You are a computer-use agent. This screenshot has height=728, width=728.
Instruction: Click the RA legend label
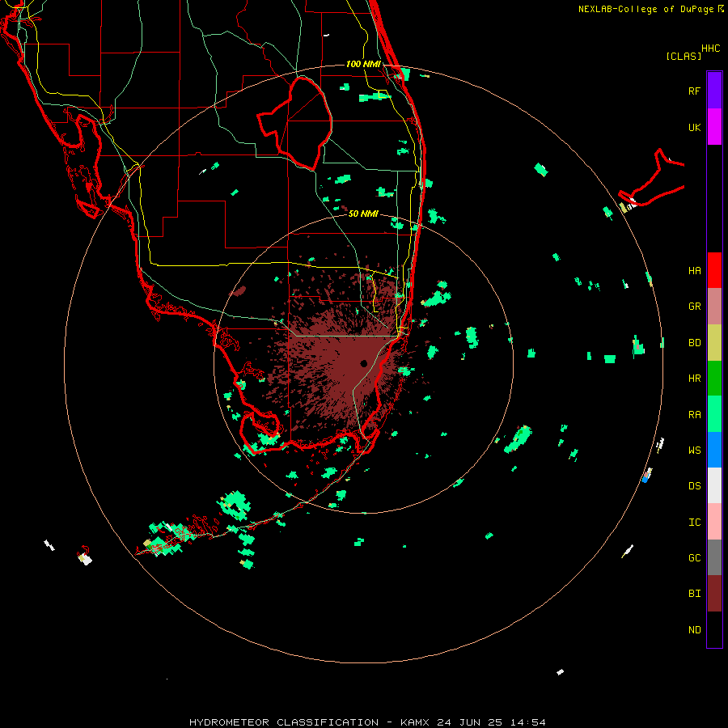tap(694, 415)
